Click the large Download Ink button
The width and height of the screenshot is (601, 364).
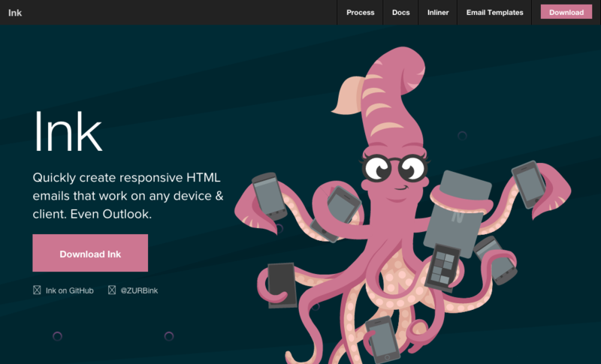tap(90, 253)
